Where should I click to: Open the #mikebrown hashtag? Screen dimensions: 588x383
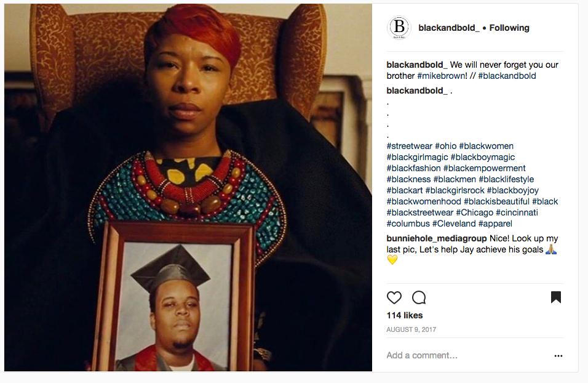[x=440, y=76]
